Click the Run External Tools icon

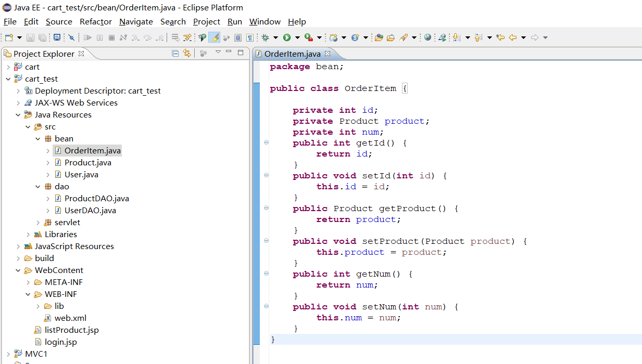pos(309,37)
